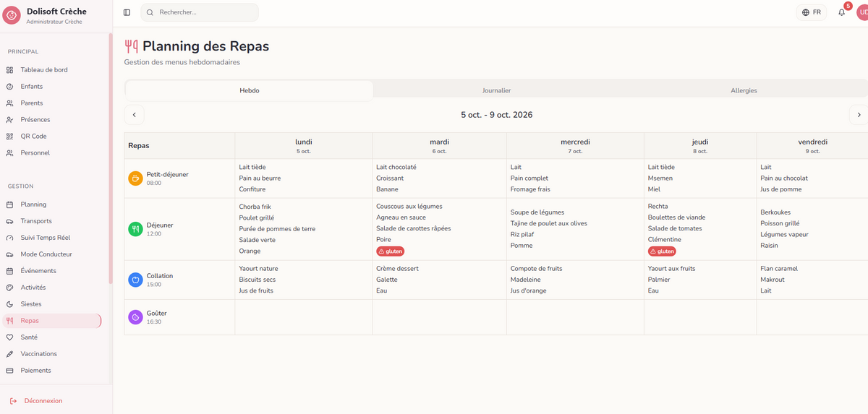
Task: Go to next week with right chevron
Action: pos(859,115)
